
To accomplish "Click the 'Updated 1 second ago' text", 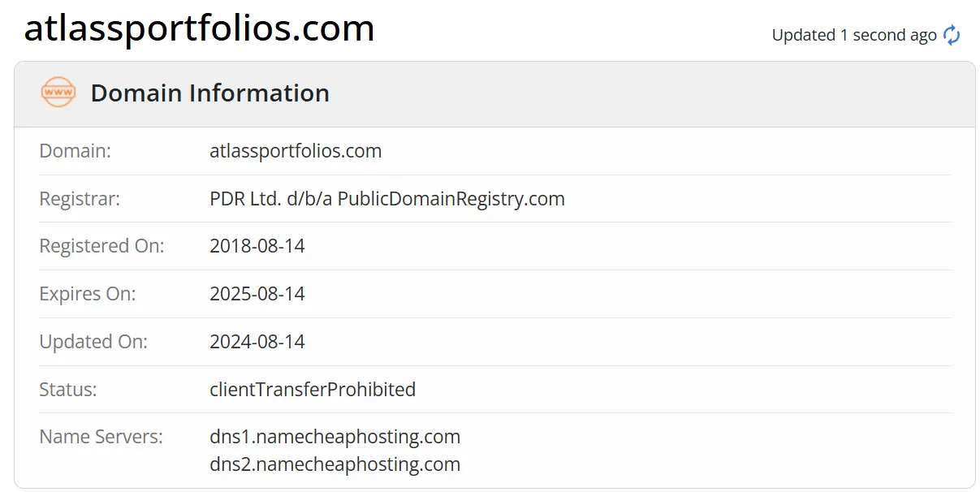I will tap(854, 35).
